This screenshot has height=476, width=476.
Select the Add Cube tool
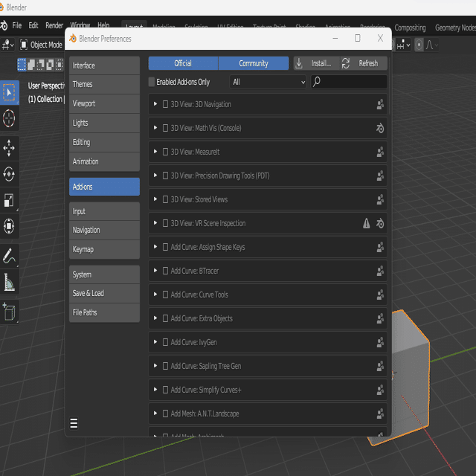9,312
